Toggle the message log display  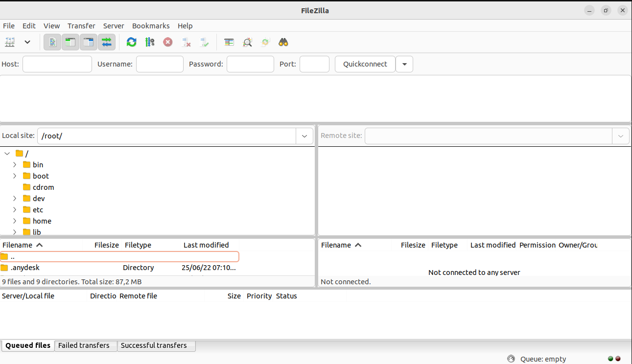[52, 42]
